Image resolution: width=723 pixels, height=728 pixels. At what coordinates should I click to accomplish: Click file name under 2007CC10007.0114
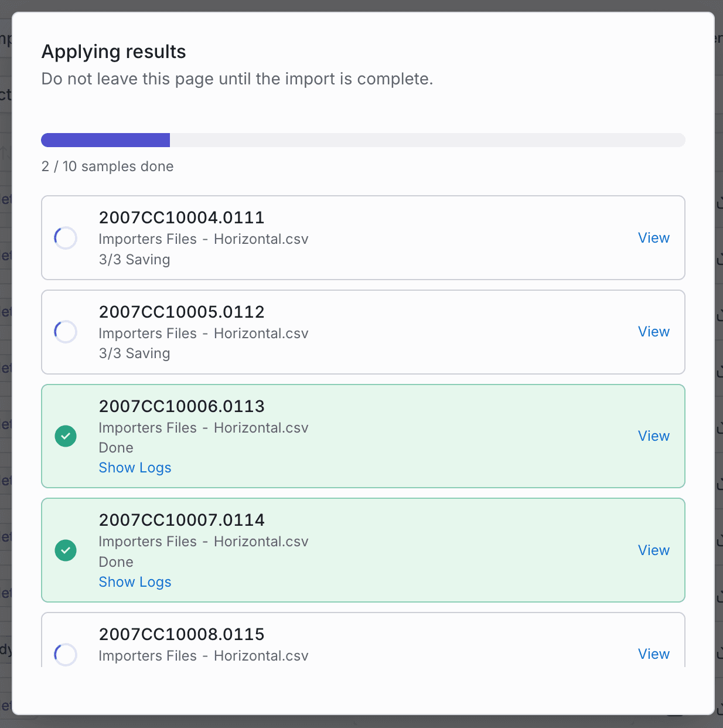(x=203, y=542)
